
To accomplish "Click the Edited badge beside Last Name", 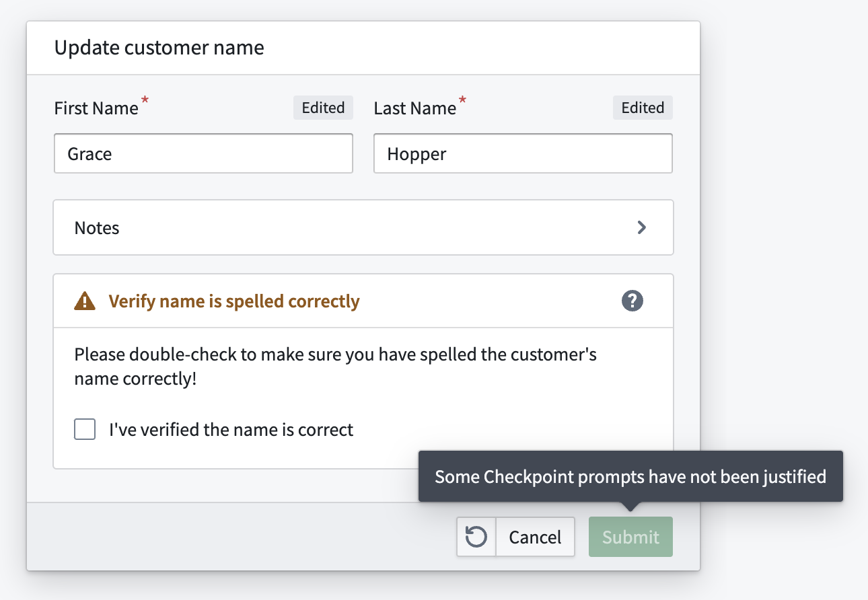I will [x=643, y=108].
